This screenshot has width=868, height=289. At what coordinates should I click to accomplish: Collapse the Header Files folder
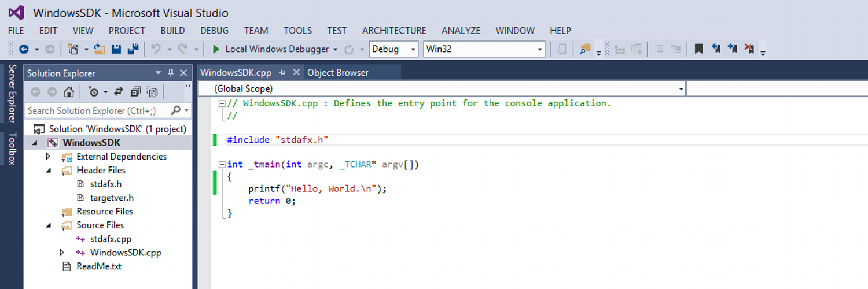coord(48,171)
